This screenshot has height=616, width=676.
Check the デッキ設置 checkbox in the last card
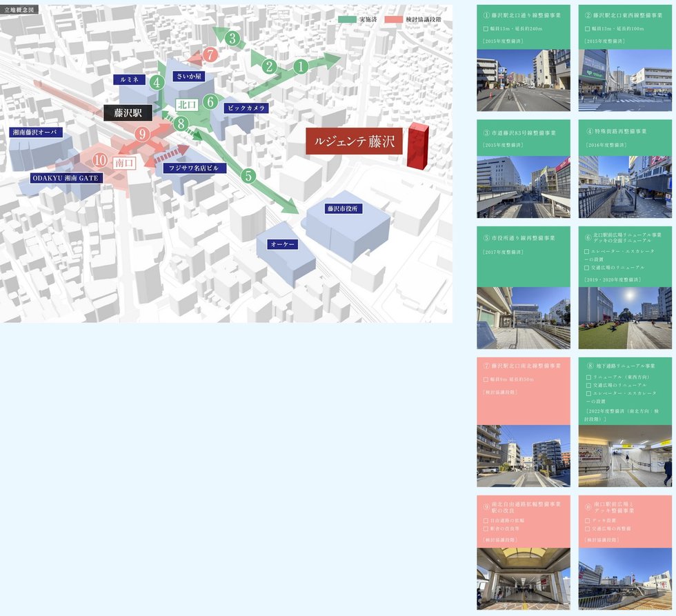tap(588, 520)
